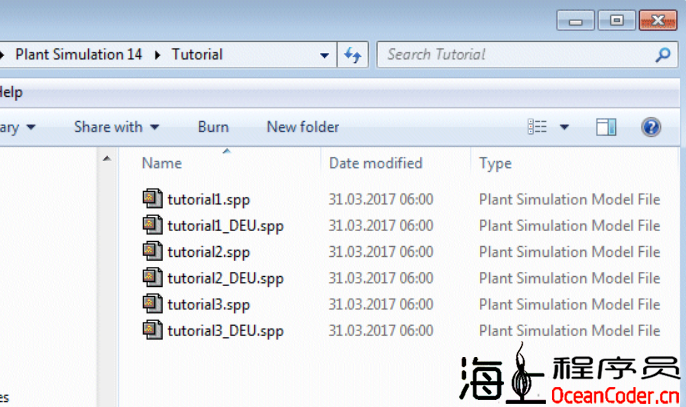
Task: Click the tutorial3_DEU.spp file icon
Action: (152, 330)
